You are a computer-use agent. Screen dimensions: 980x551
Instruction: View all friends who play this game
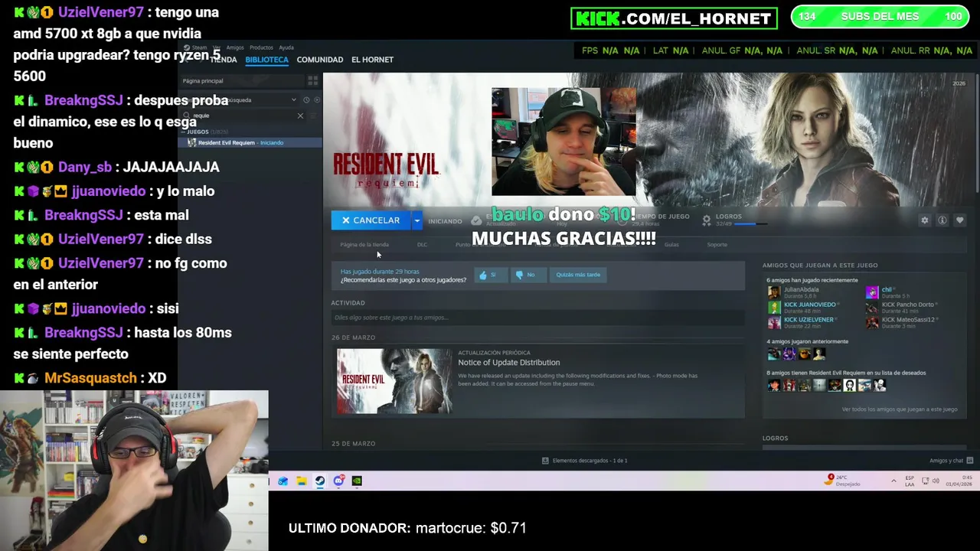pyautogui.click(x=899, y=409)
